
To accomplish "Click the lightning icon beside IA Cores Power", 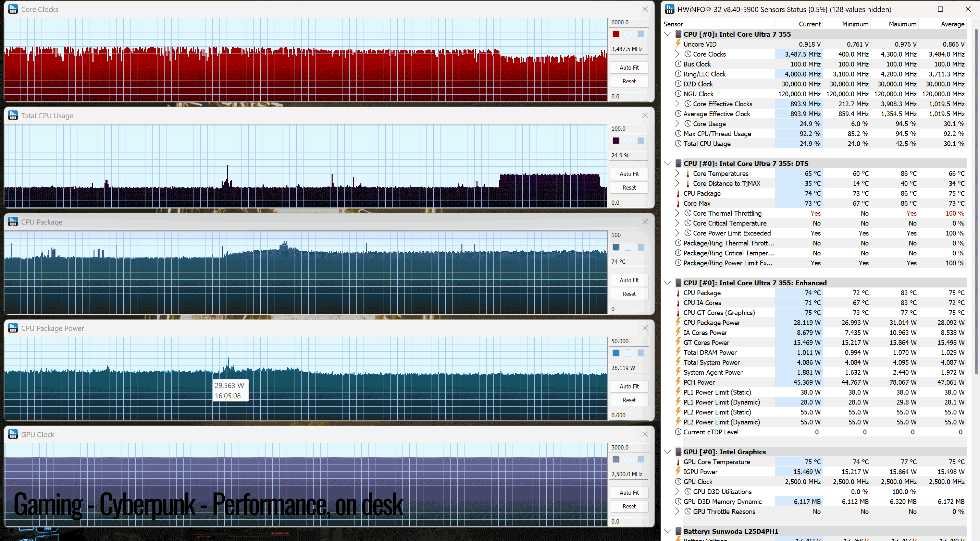I will coord(678,332).
